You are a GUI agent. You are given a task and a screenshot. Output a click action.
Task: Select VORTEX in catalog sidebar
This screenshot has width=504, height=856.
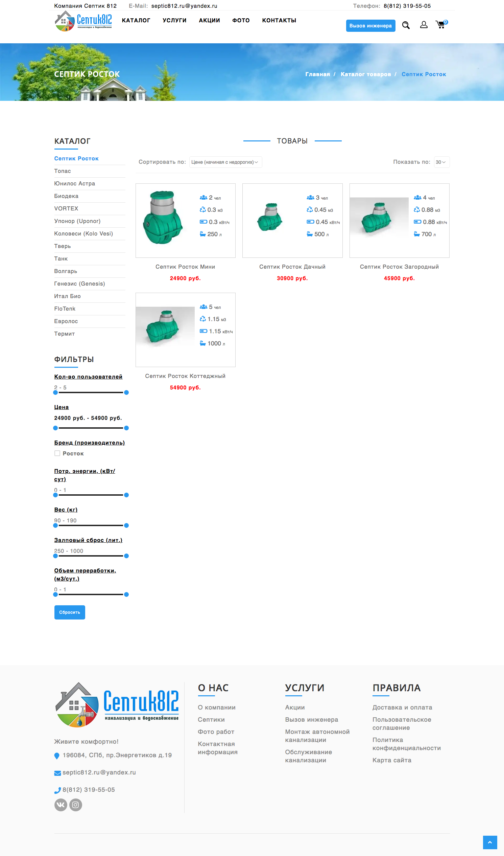pos(66,208)
